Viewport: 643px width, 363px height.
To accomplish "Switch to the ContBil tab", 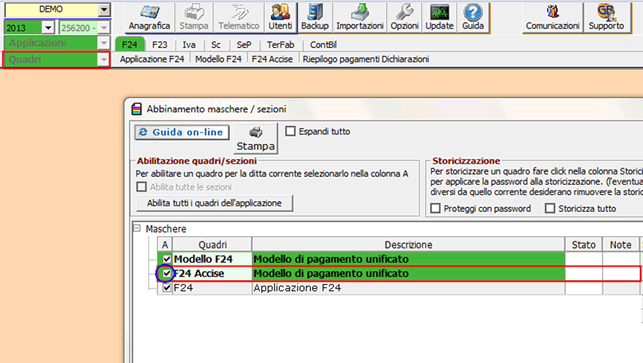I will click(323, 45).
